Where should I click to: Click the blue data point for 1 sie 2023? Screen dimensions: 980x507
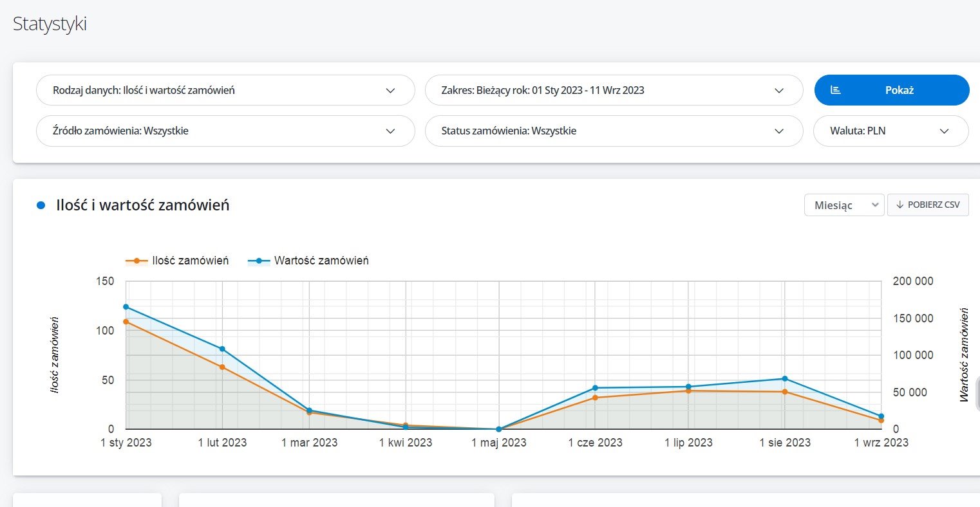tap(784, 378)
